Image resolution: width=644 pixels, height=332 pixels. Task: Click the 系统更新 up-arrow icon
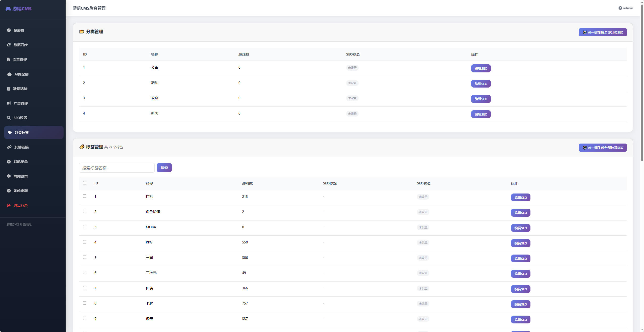tap(9, 190)
